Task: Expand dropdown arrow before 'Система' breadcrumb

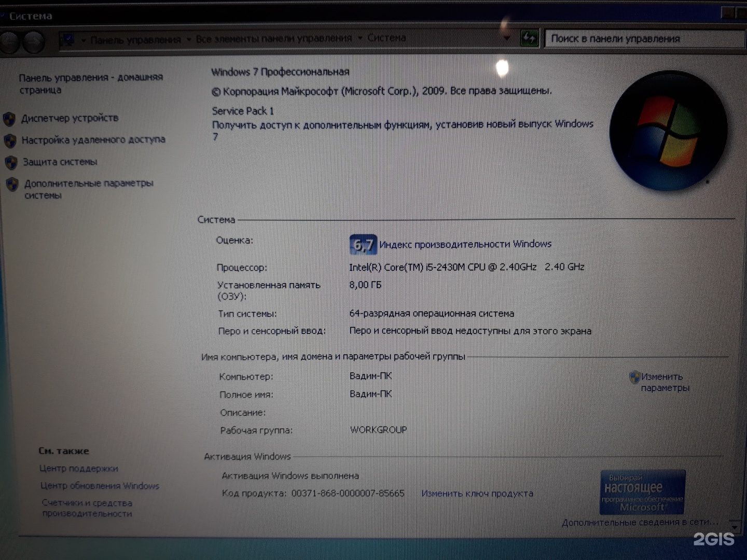Action: [x=359, y=38]
